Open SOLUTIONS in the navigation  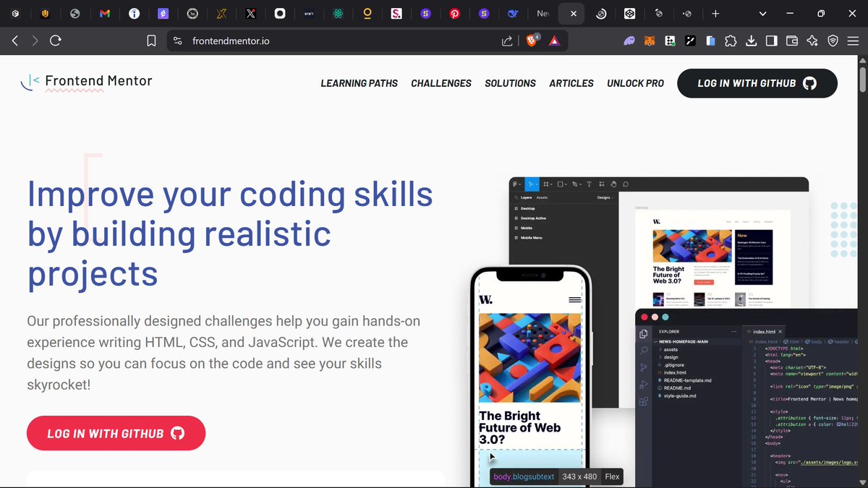click(511, 83)
